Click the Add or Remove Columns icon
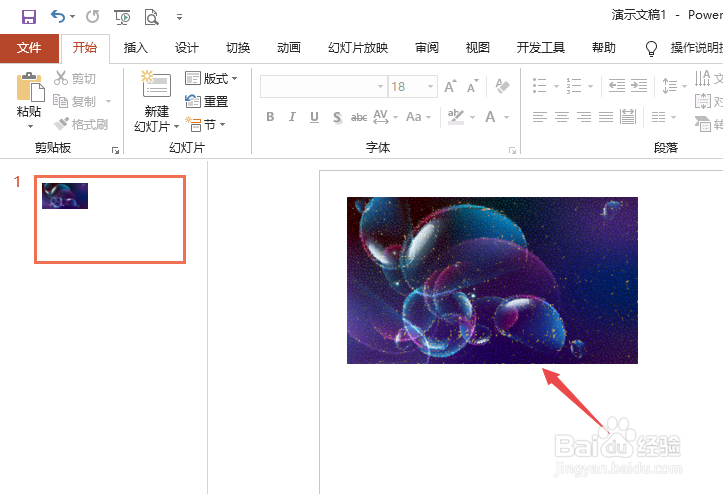 pyautogui.click(x=658, y=117)
